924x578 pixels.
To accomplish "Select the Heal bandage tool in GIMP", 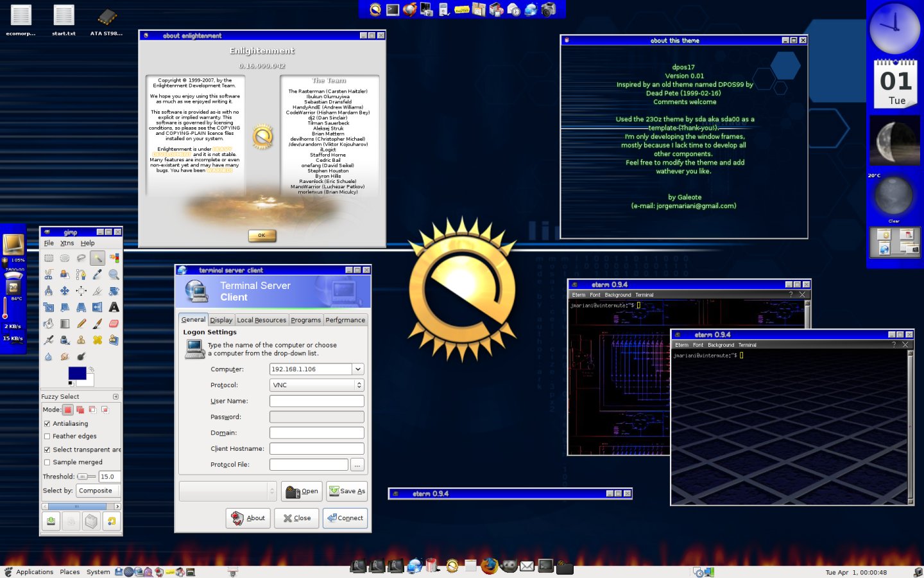I will click(98, 340).
